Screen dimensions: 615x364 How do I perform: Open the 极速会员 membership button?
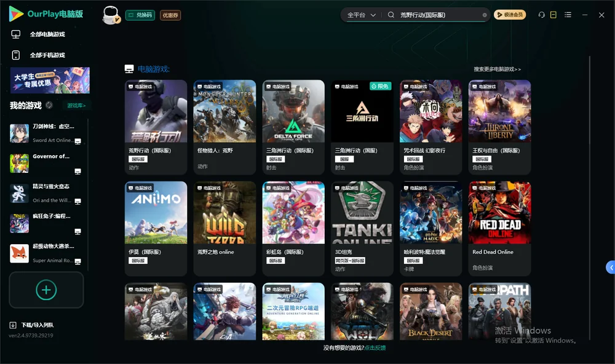click(x=510, y=15)
